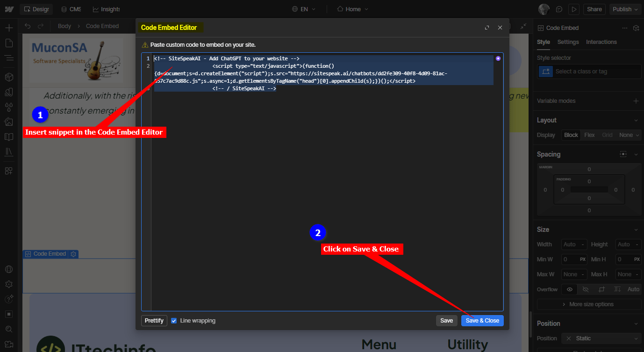Open site settings gear in left sidebar
644x352 pixels.
coord(9,284)
